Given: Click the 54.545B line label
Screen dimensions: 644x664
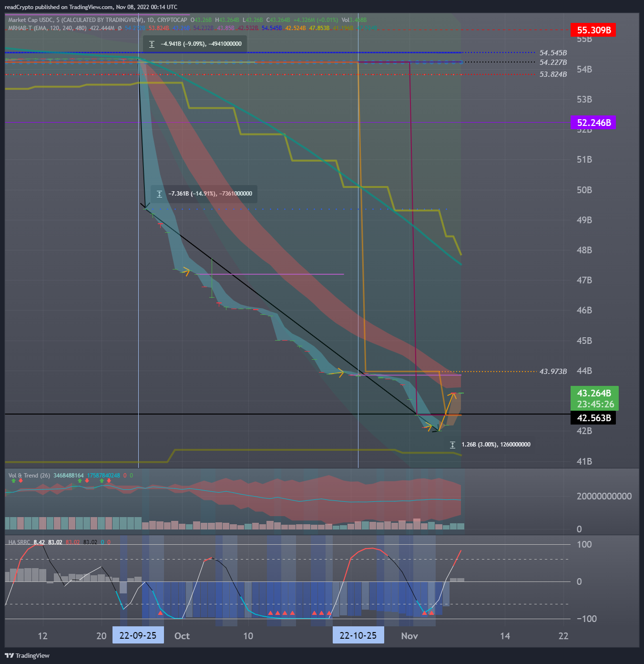Looking at the screenshot, I should pos(553,53).
